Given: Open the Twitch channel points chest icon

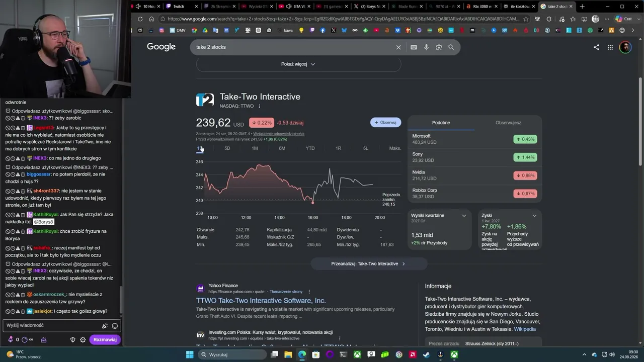Looking at the screenshot, I should coord(43,340).
